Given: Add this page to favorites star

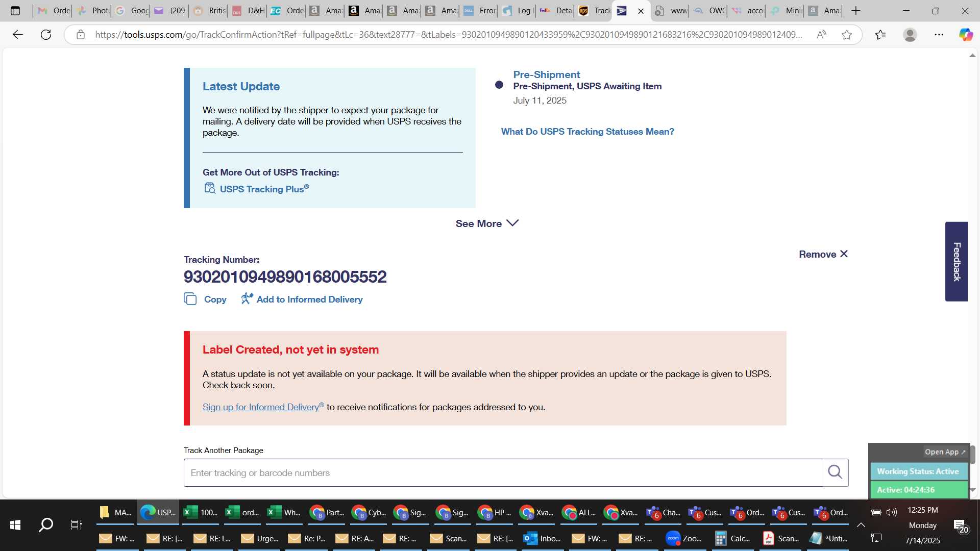Looking at the screenshot, I should (x=847, y=35).
